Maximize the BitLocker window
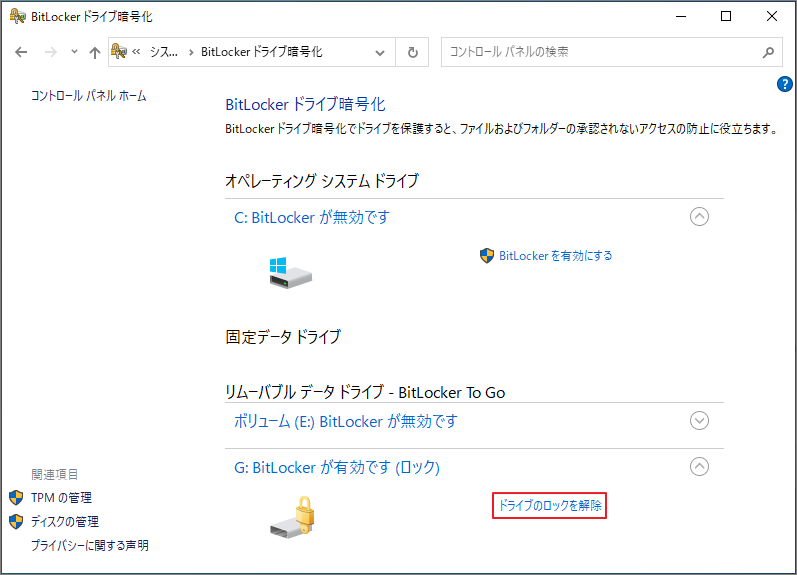The height and width of the screenshot is (575, 797). click(726, 16)
